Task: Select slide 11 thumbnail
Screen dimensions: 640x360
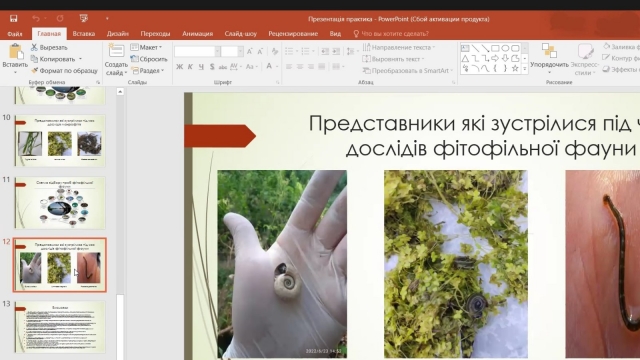Action: pyautogui.click(x=60, y=203)
